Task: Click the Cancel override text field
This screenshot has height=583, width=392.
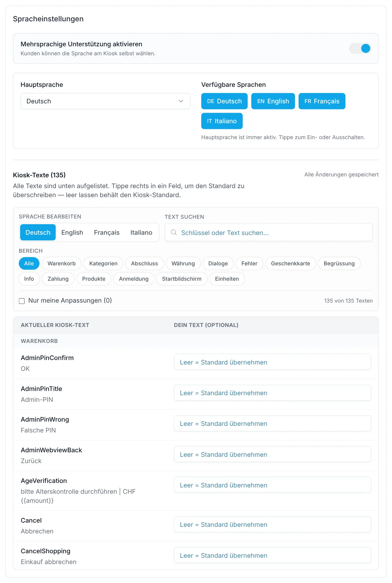Action: pos(272,524)
